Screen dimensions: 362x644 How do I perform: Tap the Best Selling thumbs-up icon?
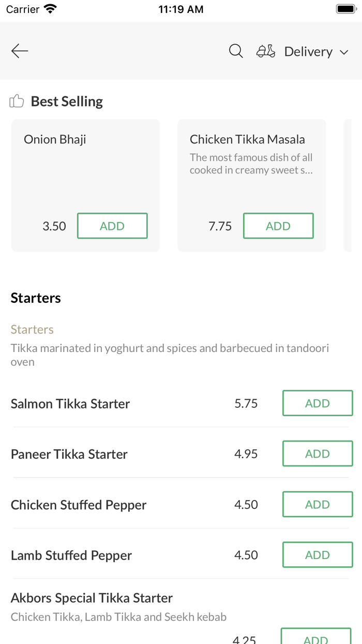pos(17,101)
